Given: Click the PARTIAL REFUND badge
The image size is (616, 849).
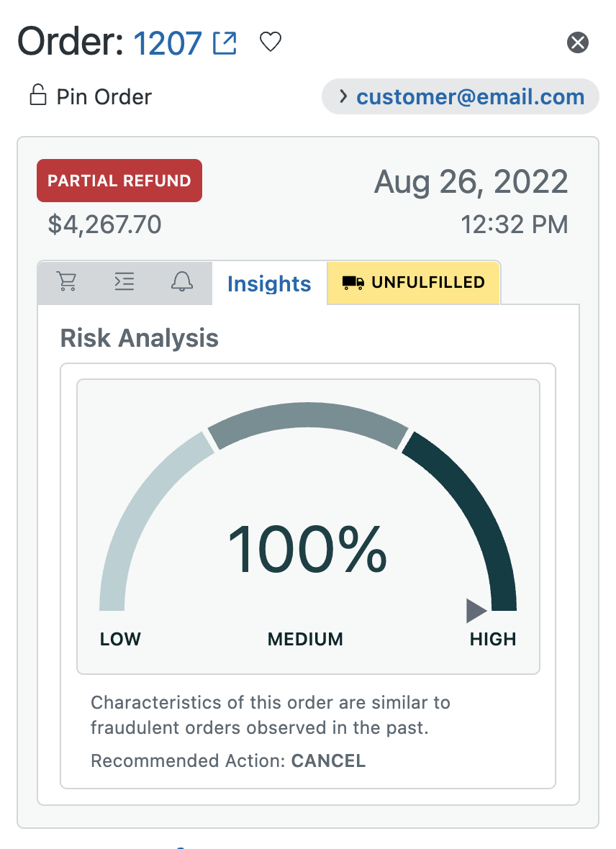Looking at the screenshot, I should (x=119, y=181).
